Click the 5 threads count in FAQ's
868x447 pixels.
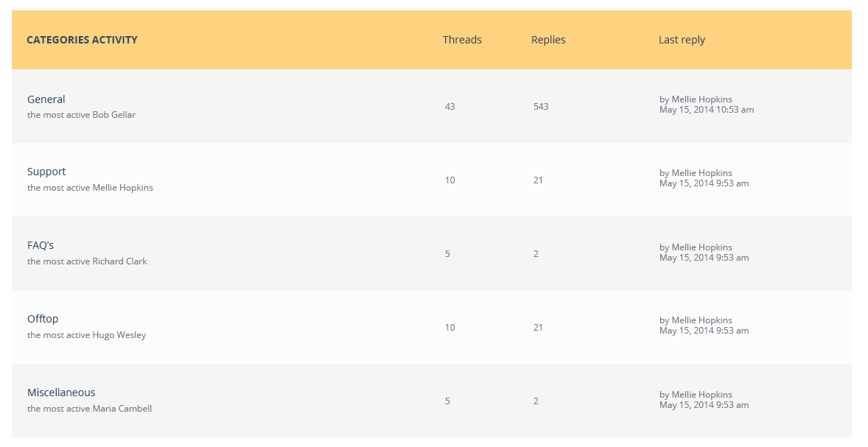click(x=447, y=254)
